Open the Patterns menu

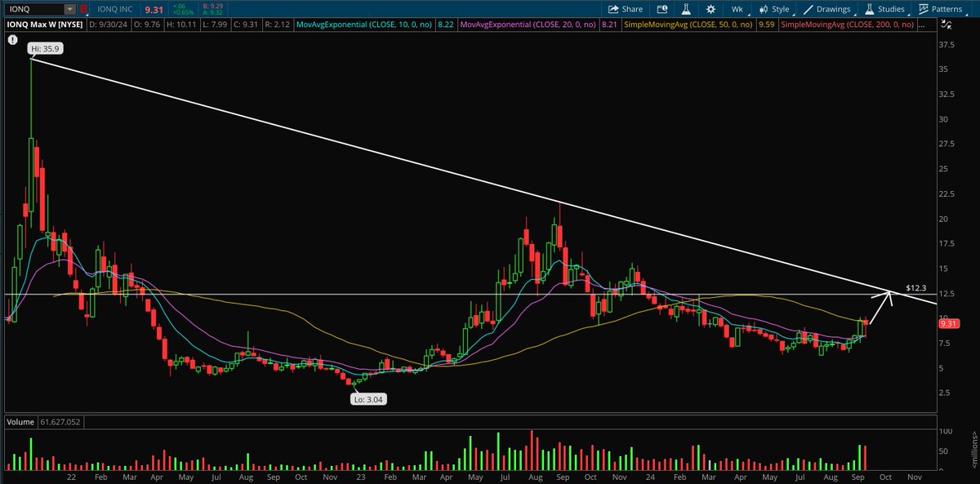pos(942,9)
